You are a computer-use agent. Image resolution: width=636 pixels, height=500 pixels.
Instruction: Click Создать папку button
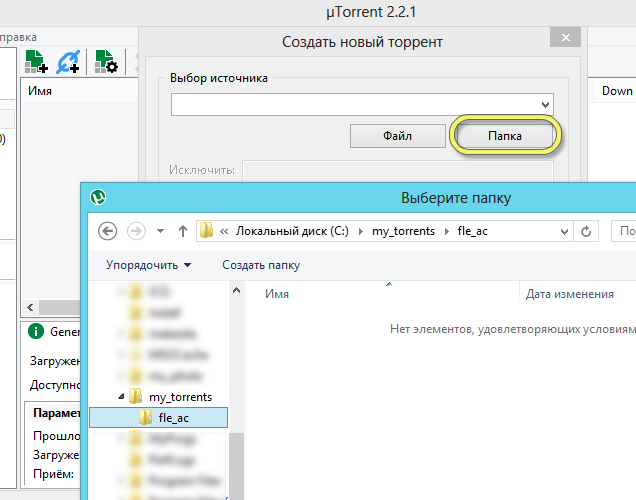coord(261,265)
